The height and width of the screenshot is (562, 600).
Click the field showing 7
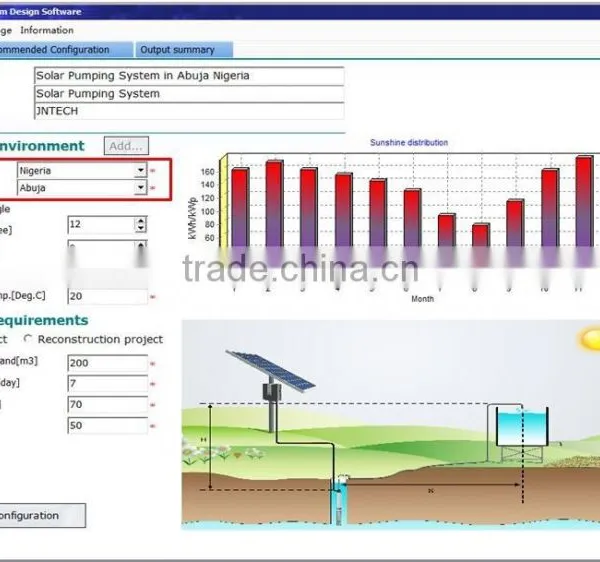click(x=108, y=383)
